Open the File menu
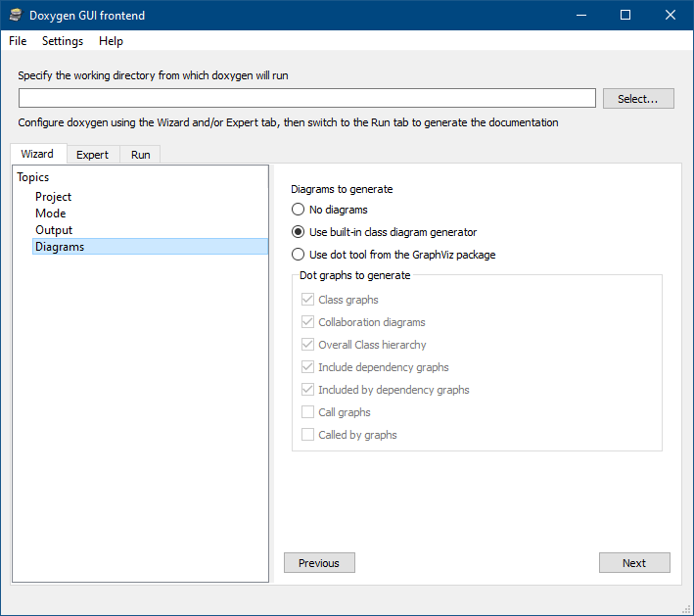 (x=18, y=41)
